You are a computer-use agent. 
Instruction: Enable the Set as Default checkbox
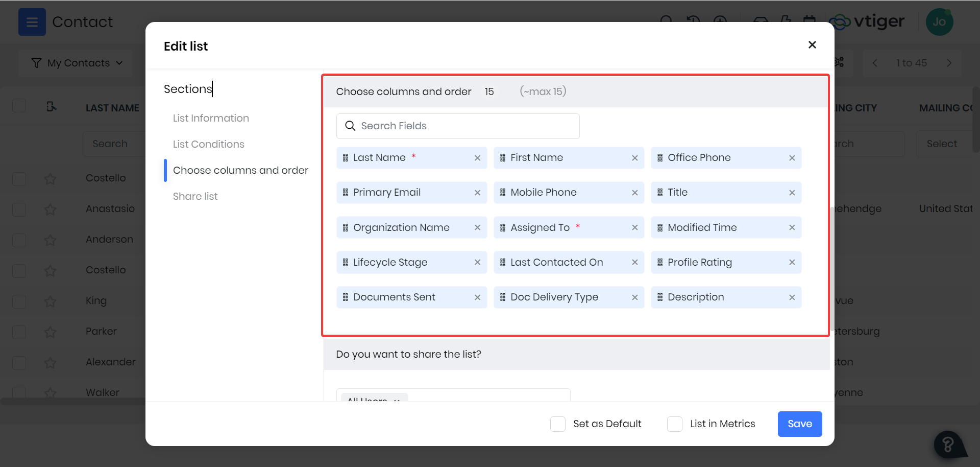[x=558, y=424]
